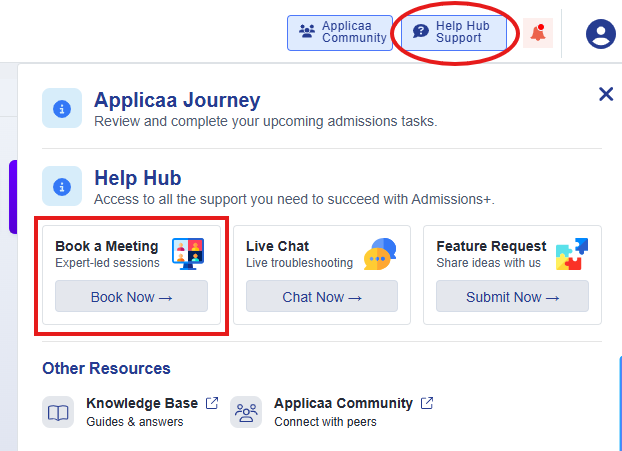
Task: Click external link icon beside Applicaa Community
Action: pos(427,403)
